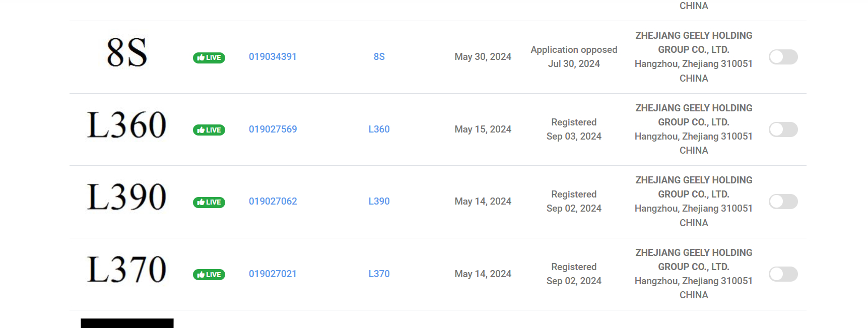Enable the toggle in the L360 row
The image size is (868, 328).
[x=783, y=129]
